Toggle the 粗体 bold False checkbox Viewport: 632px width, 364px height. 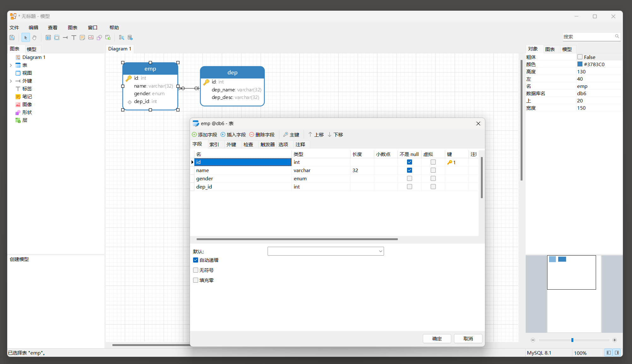[x=580, y=57]
